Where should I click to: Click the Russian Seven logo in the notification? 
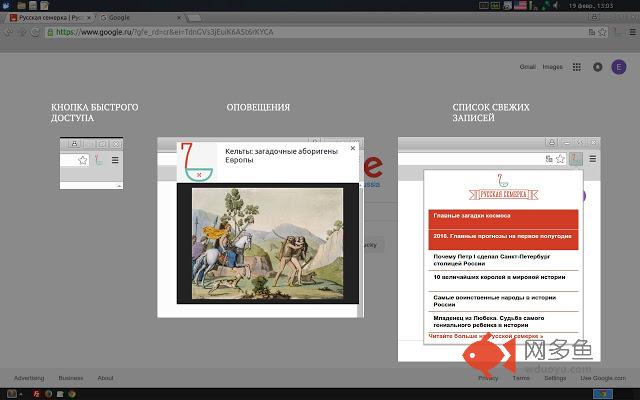pos(198,160)
